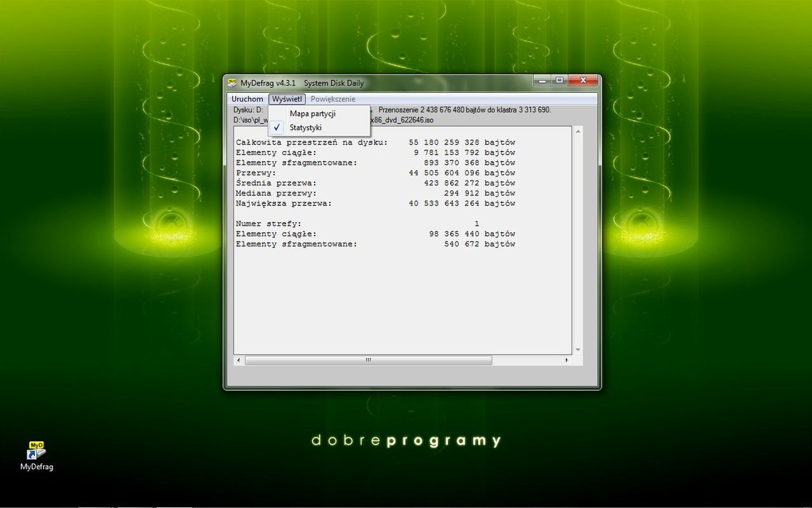Click the MyDefrag title bar icon
This screenshot has height=508, width=812.
(x=233, y=83)
